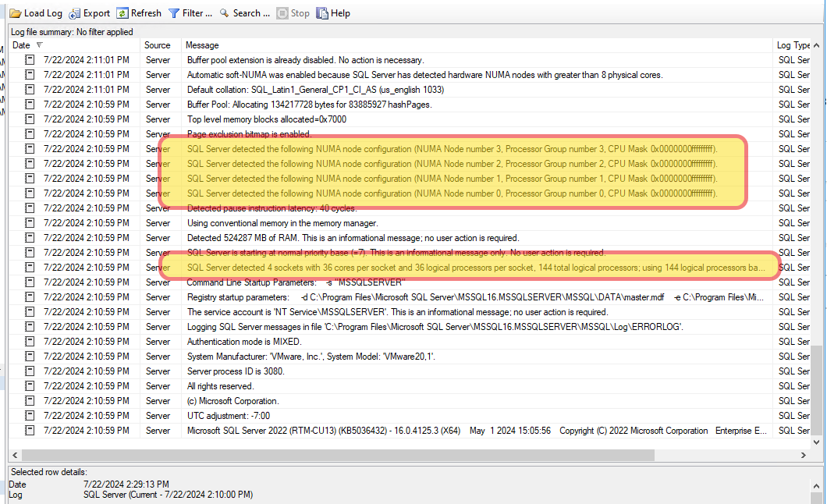
Task: Open the Filter settings via the funnel icon
Action: tap(176, 12)
